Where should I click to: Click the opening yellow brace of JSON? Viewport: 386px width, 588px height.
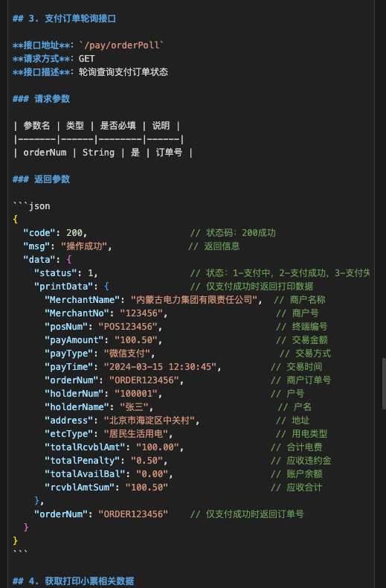pyautogui.click(x=16, y=220)
